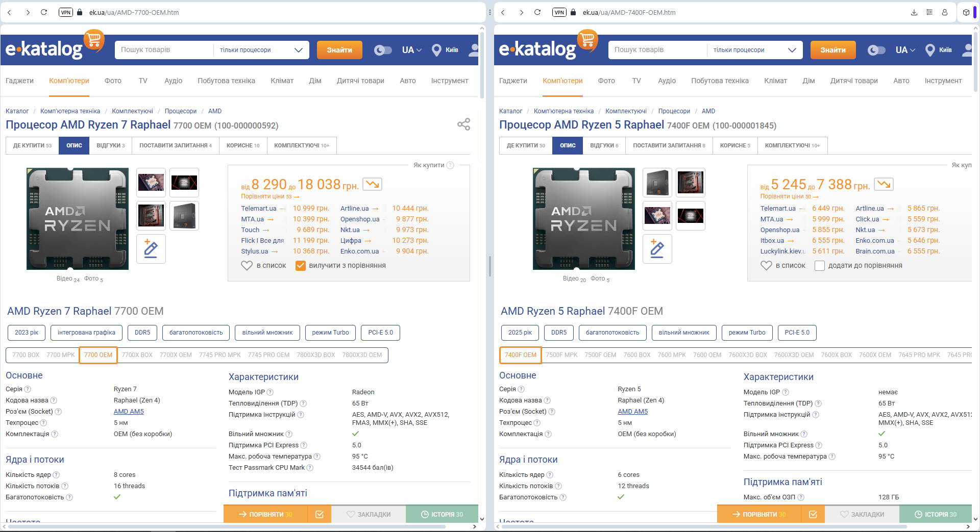Viewport: 980px width, 532px height.
Task: Click vertical scrollbar thumb in right browser window
Action: 976,61
